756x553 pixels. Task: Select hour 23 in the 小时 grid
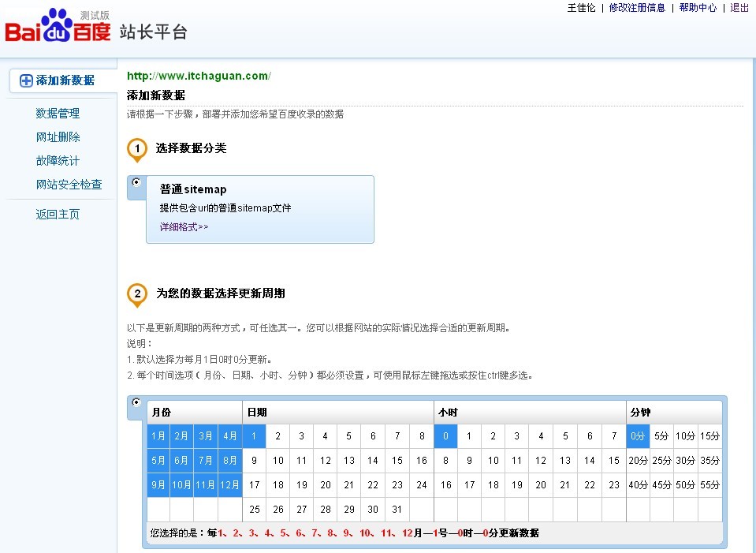(614, 485)
